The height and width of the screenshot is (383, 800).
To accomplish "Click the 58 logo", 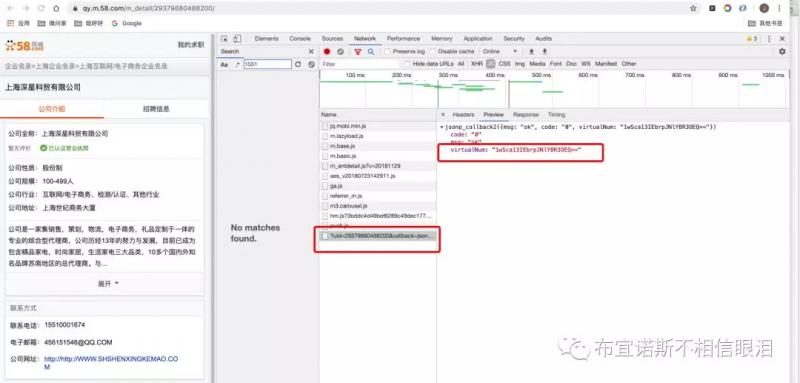I will 24,46.
